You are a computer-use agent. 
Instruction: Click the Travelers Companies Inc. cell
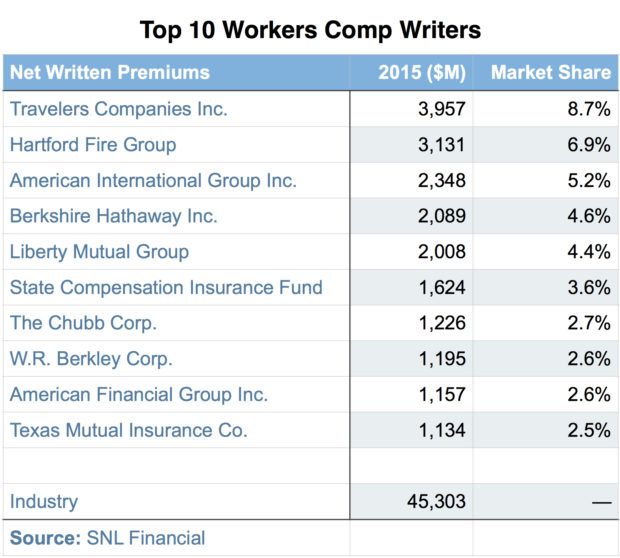click(x=118, y=109)
